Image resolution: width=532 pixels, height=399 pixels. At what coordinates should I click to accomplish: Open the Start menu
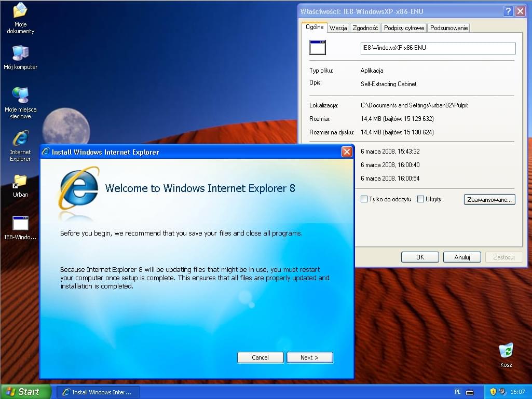[x=26, y=392]
